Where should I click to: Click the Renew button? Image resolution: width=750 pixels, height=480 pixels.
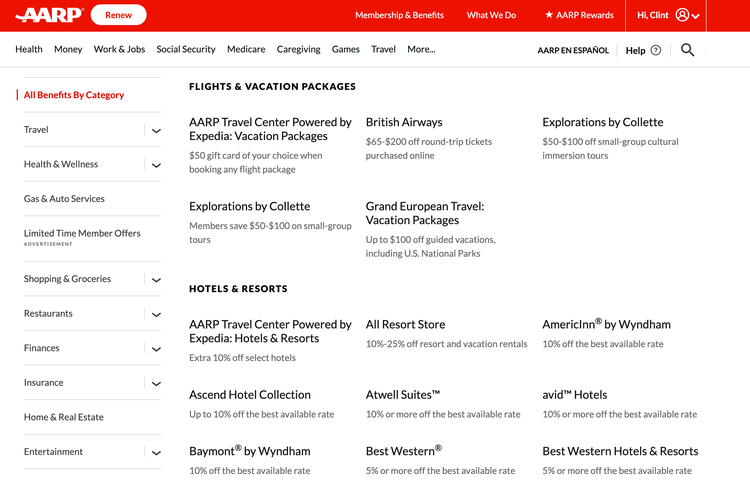pos(119,15)
